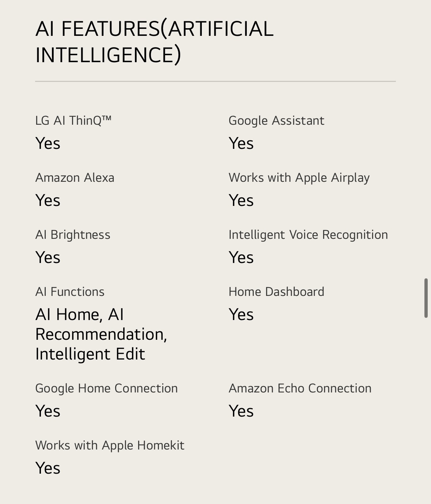Select the AI Brightness label

[x=73, y=235]
